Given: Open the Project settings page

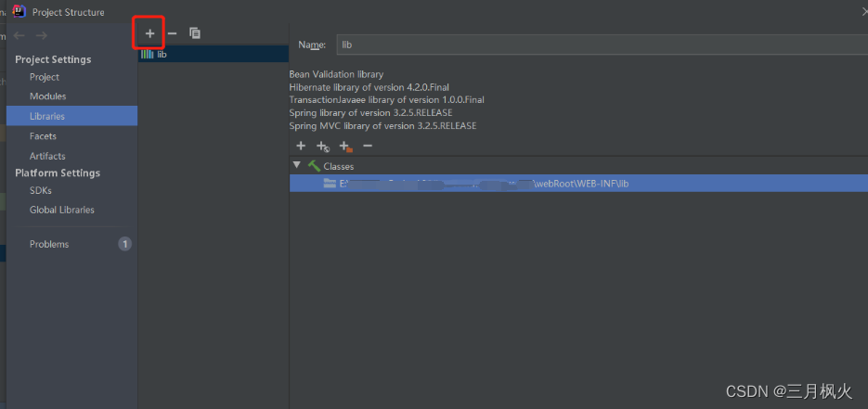Looking at the screenshot, I should click(45, 77).
